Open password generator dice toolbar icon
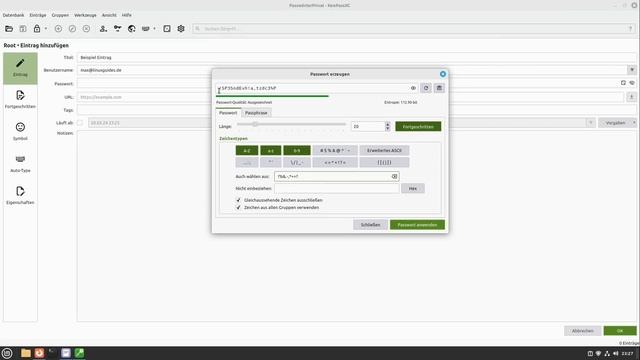 pyautogui.click(x=167, y=29)
